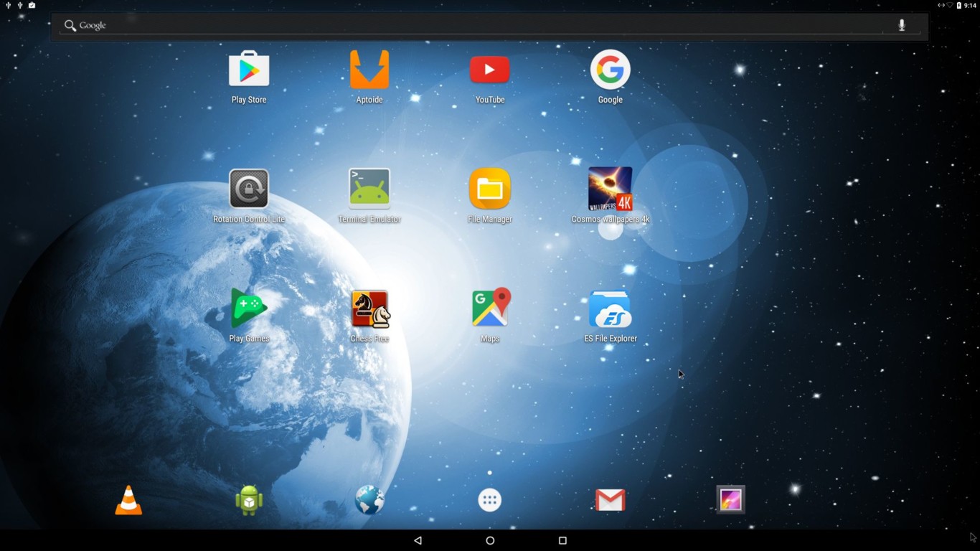Launch VLC from the dock
The image size is (980, 551).
[x=128, y=499]
